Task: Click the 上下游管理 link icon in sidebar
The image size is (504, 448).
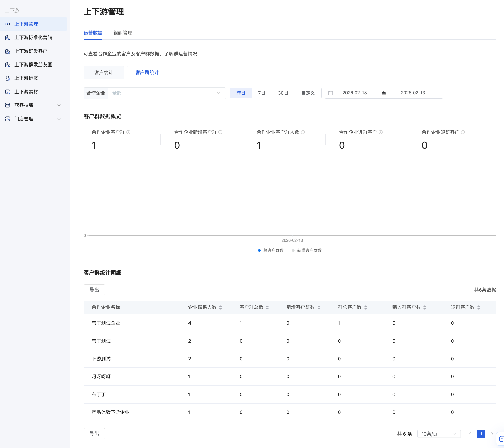Action: click(8, 24)
